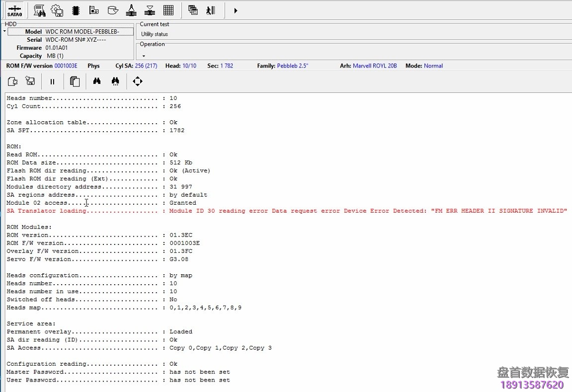This screenshot has width=572, height=392.
Task: Click the ROM chip icon
Action: 76,10
